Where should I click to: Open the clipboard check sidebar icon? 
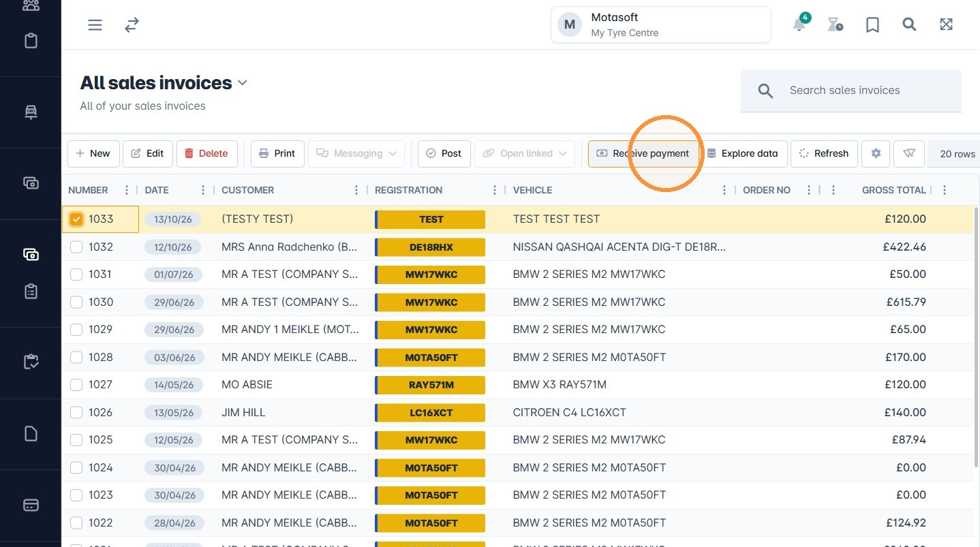click(x=31, y=362)
